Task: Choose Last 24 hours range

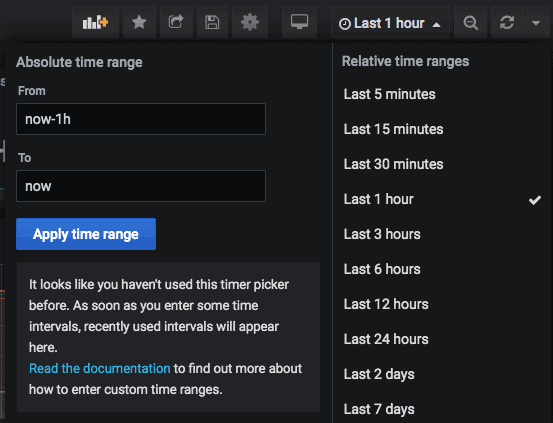Action: [386, 339]
